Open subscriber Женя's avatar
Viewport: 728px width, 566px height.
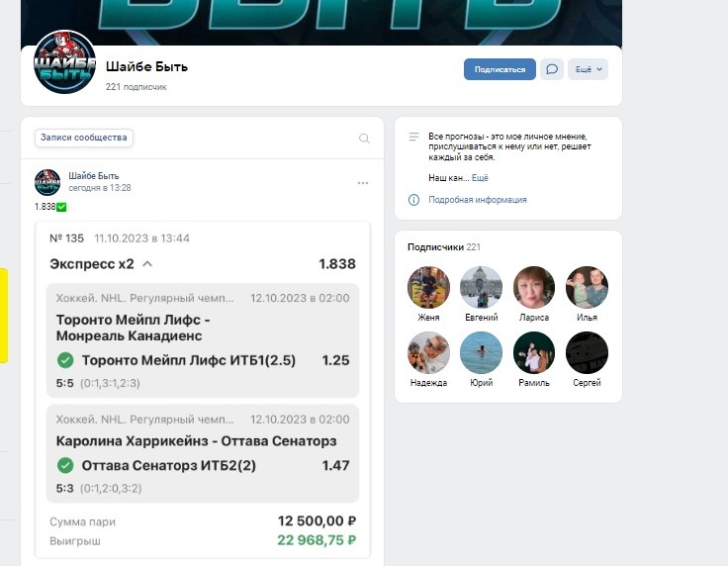[x=428, y=287]
